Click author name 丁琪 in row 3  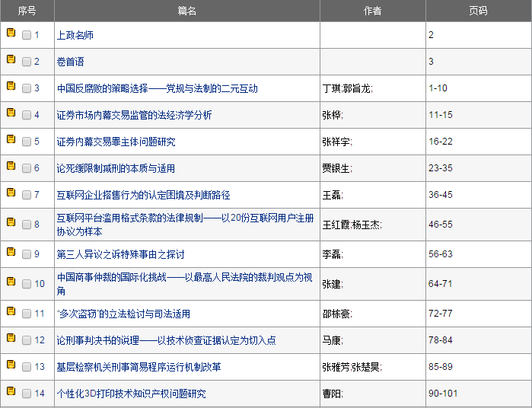pos(331,88)
